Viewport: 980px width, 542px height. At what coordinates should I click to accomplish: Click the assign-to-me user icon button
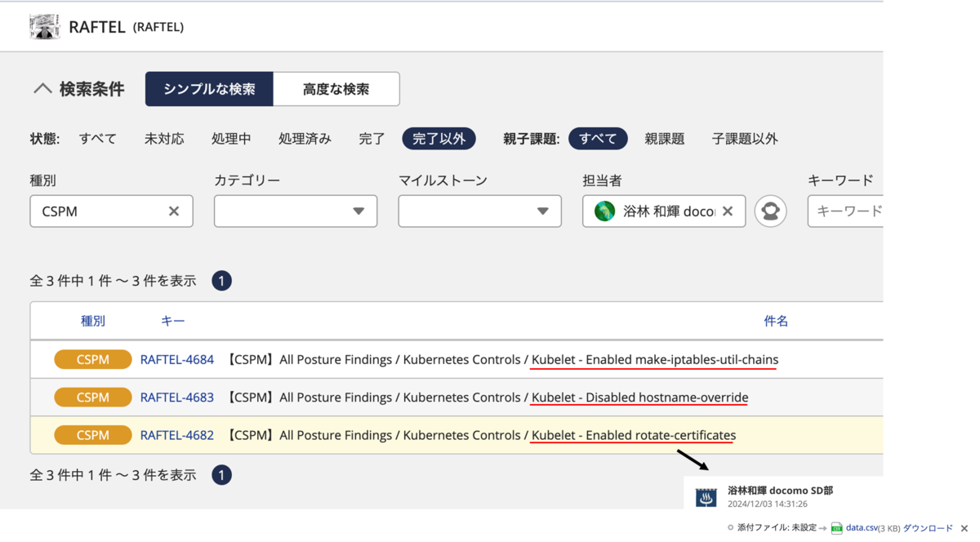click(770, 211)
